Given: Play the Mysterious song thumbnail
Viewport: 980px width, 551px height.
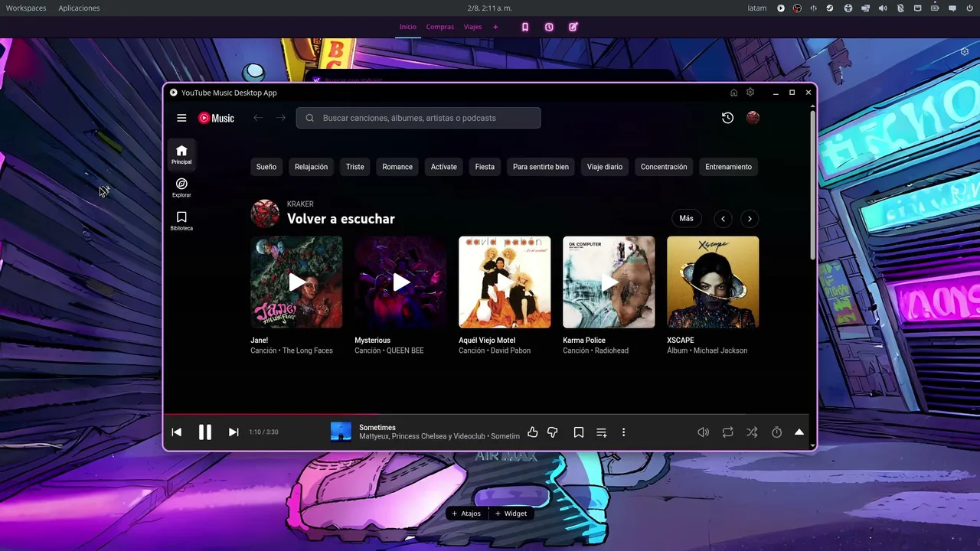Looking at the screenshot, I should (x=400, y=282).
